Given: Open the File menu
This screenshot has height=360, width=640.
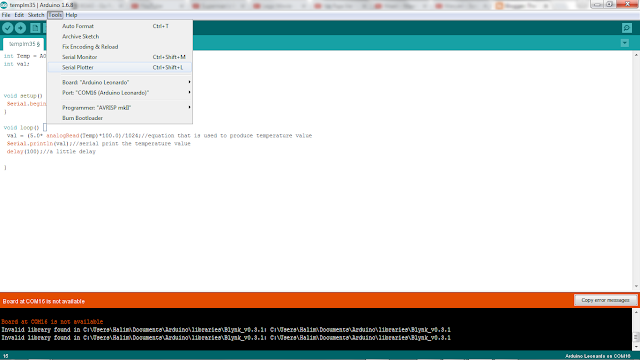Looking at the screenshot, I should coord(6,15).
